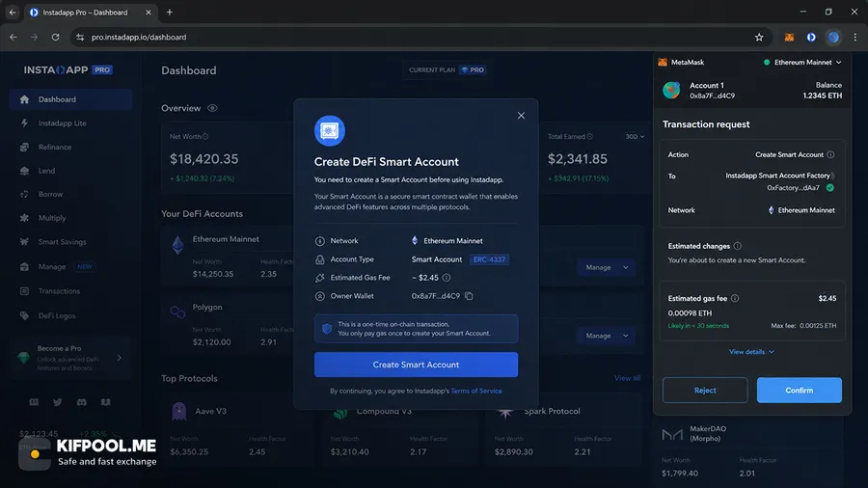Click the Dashboard home icon
The height and width of the screenshot is (488, 868).
[24, 99]
